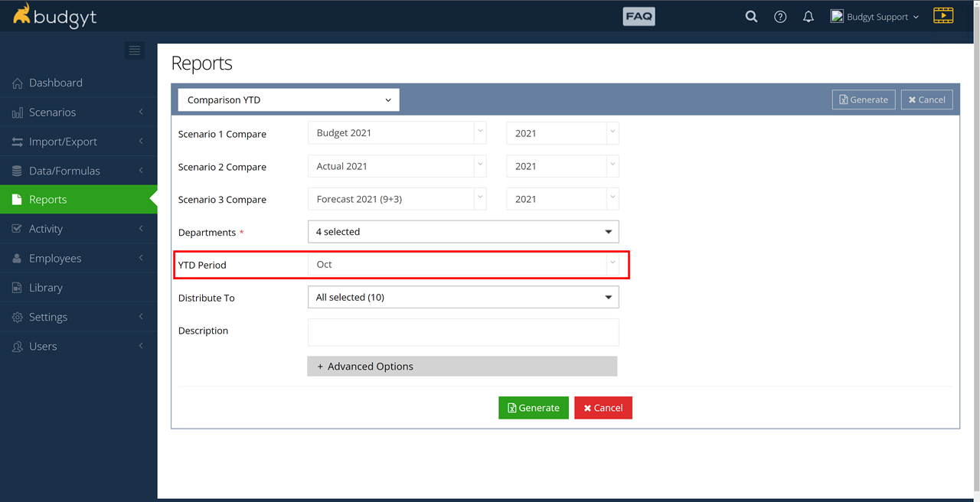The image size is (980, 502).
Task: Click the video tutorials icon
Action: coord(943,15)
